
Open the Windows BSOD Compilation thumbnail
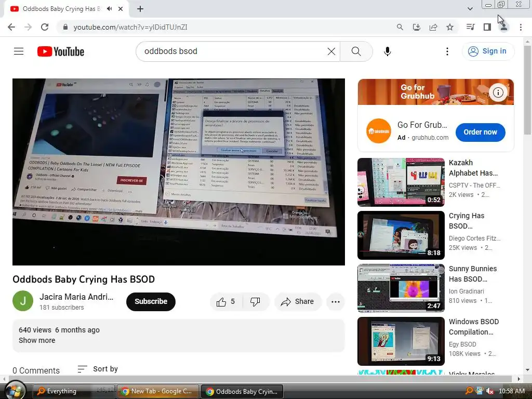[401, 341]
